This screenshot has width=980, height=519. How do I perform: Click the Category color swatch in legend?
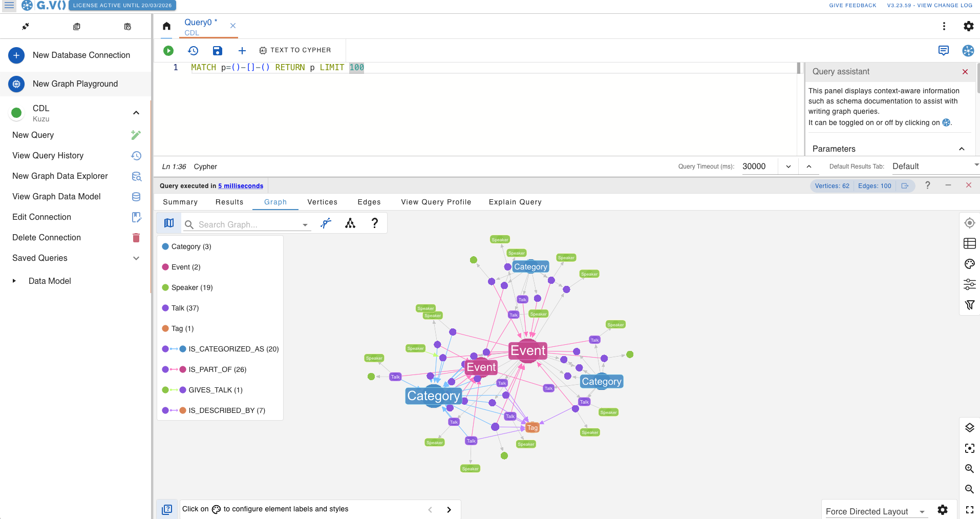tap(165, 246)
